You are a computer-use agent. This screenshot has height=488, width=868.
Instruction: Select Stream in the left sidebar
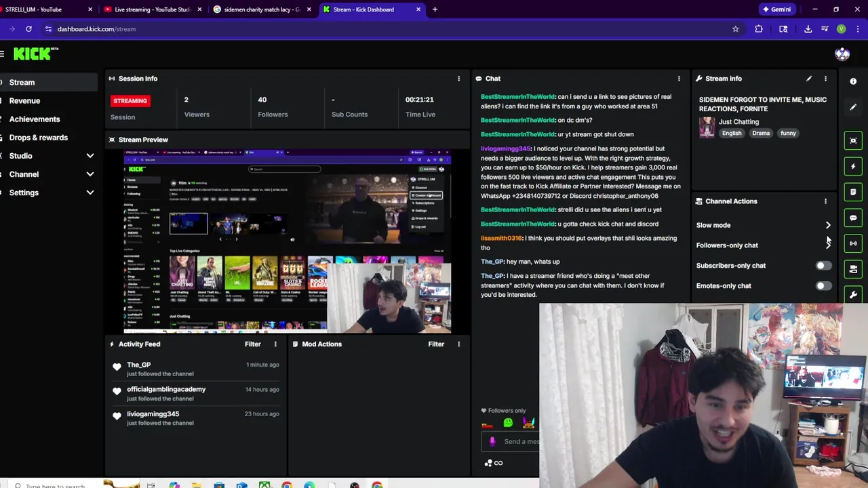coord(49,83)
